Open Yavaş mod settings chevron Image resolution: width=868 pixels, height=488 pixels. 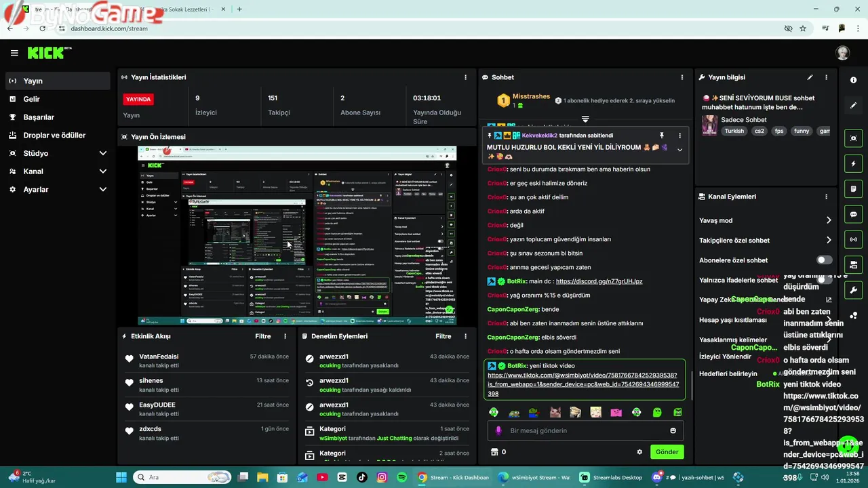pyautogui.click(x=829, y=220)
